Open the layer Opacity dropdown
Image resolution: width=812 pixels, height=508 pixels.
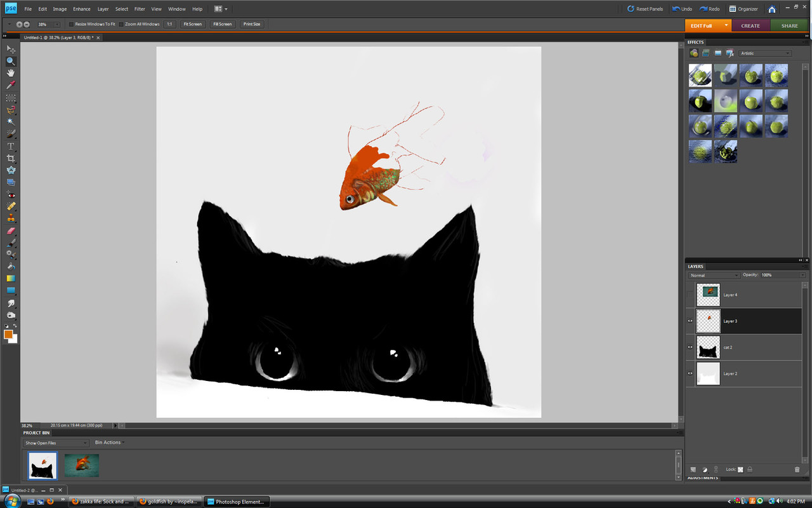802,275
